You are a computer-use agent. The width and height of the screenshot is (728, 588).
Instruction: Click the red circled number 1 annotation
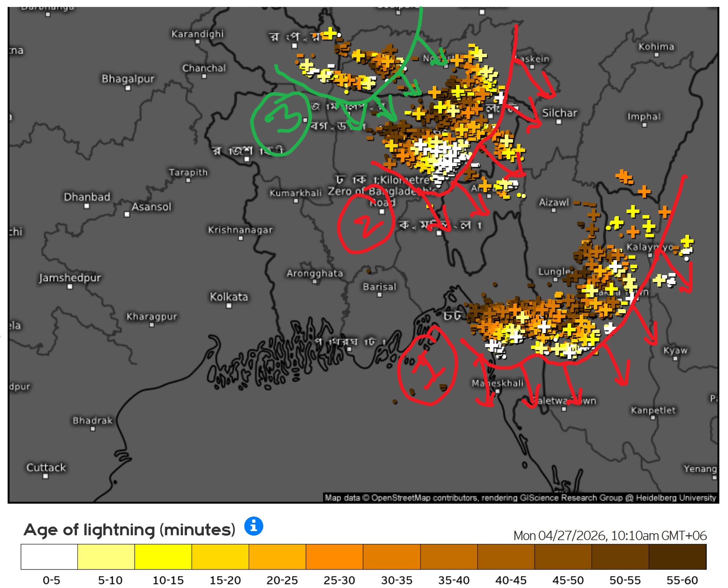click(x=428, y=368)
